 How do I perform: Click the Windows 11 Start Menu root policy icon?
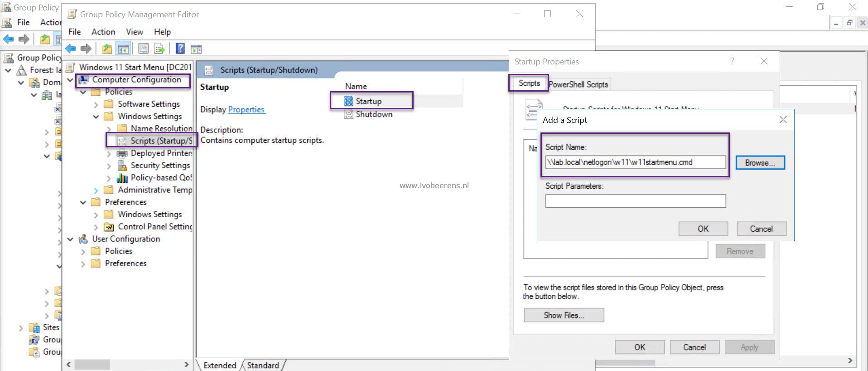coord(70,67)
